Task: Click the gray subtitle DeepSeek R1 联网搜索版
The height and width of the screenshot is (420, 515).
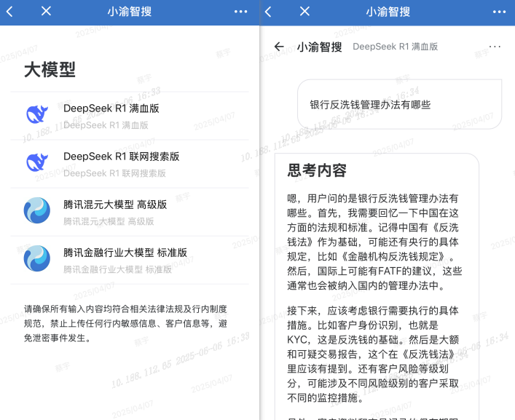Action: tap(114, 173)
